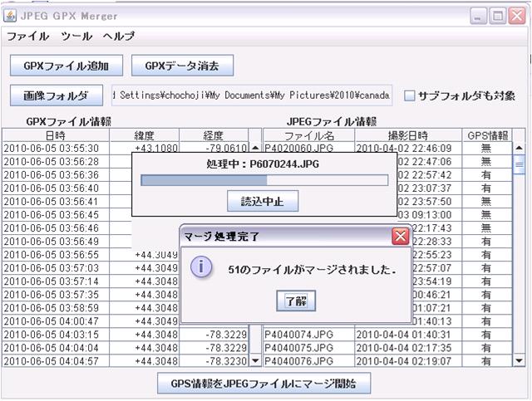Image resolution: width=532 pixels, height=401 pixels.
Task: Click the image folder path field
Action: click(x=252, y=95)
